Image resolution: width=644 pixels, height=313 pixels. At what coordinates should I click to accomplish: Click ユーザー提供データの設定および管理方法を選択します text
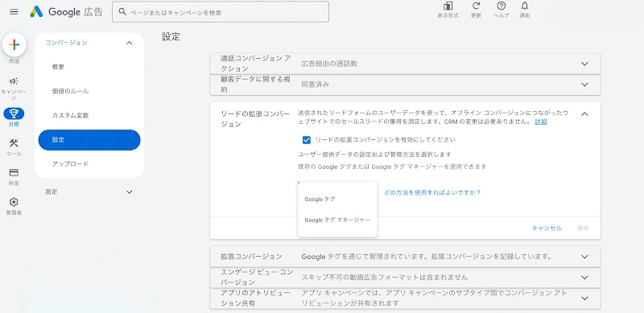[x=374, y=154]
